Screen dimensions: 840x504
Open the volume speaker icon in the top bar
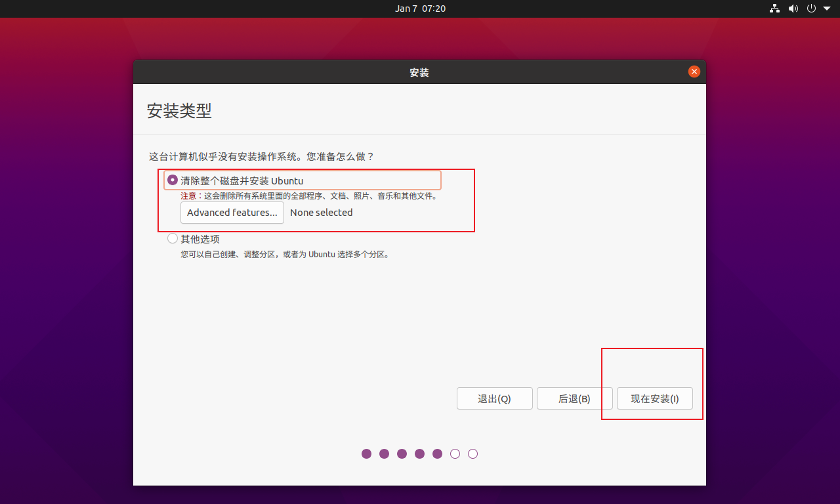click(793, 9)
